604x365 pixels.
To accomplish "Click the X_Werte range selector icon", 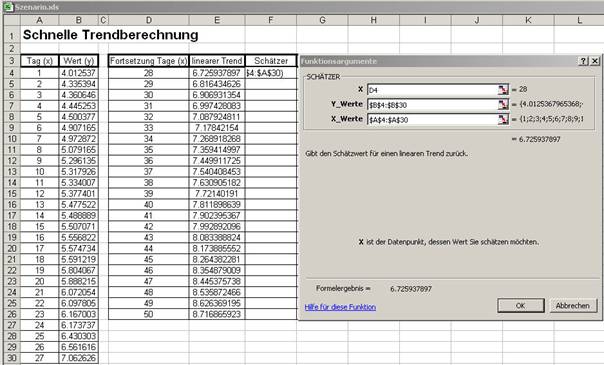I will click(x=503, y=119).
